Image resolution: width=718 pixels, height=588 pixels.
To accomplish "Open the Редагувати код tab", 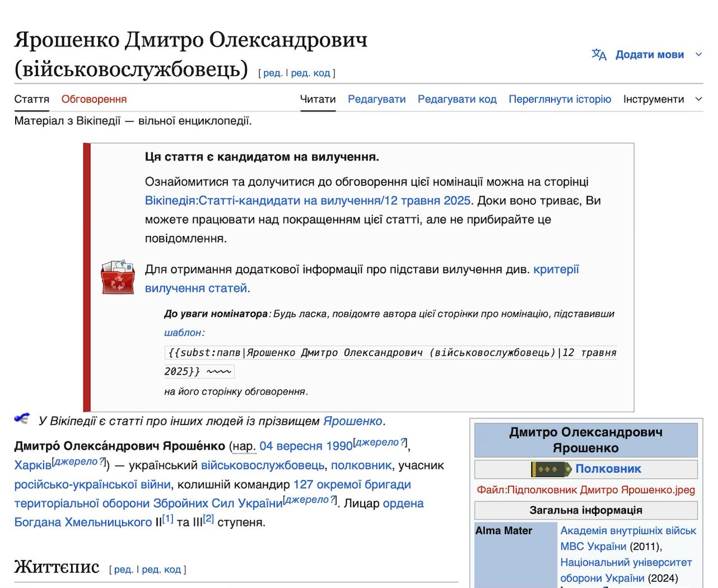I will pos(457,99).
